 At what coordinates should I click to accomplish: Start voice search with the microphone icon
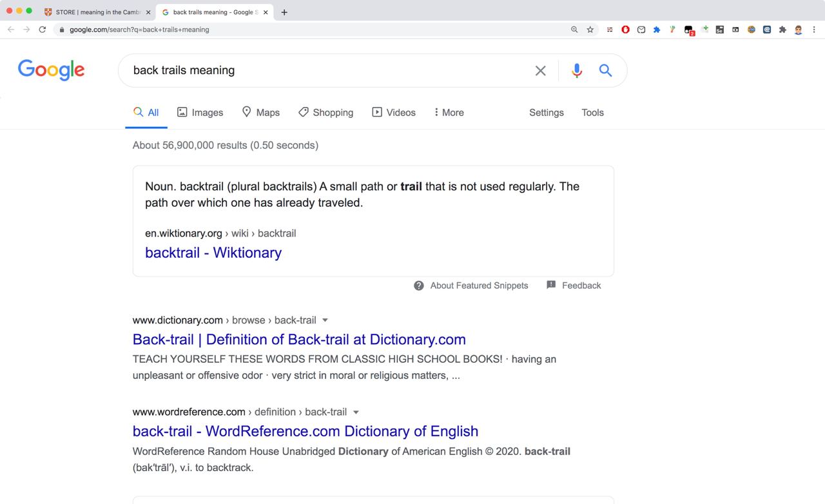[x=577, y=71]
